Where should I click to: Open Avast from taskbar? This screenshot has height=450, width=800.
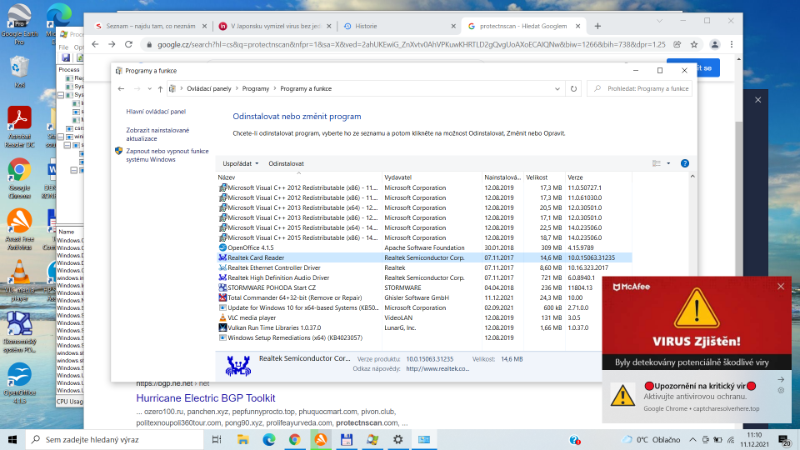pos(321,439)
